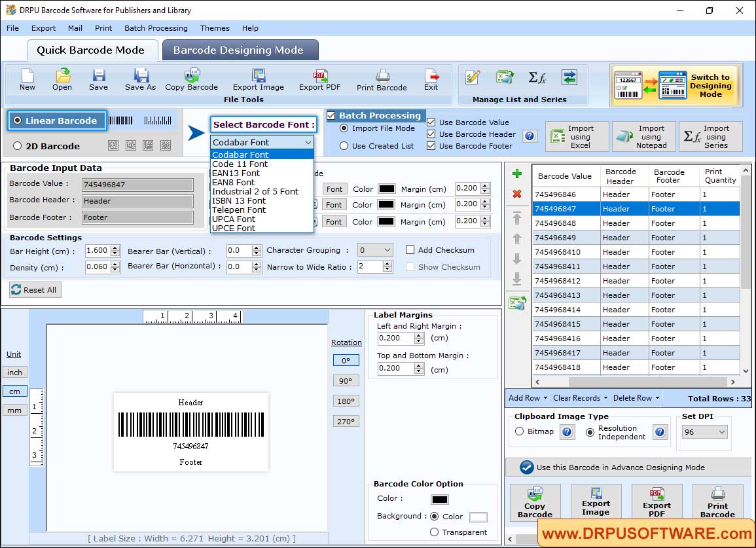Click the move-to-top arrow icon
The width and height of the screenshot is (756, 548).
517,218
